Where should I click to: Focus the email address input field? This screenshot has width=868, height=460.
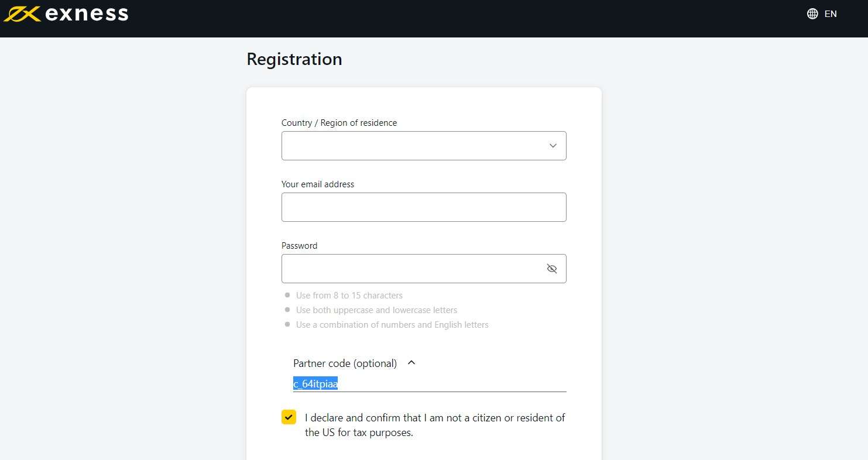424,207
